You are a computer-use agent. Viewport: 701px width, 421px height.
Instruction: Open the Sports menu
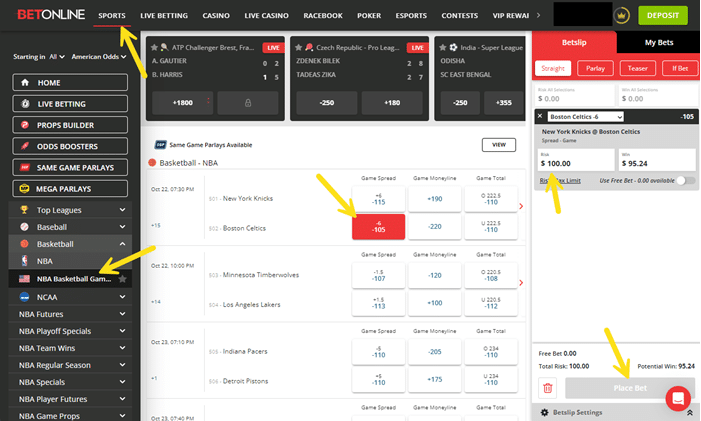pos(112,16)
